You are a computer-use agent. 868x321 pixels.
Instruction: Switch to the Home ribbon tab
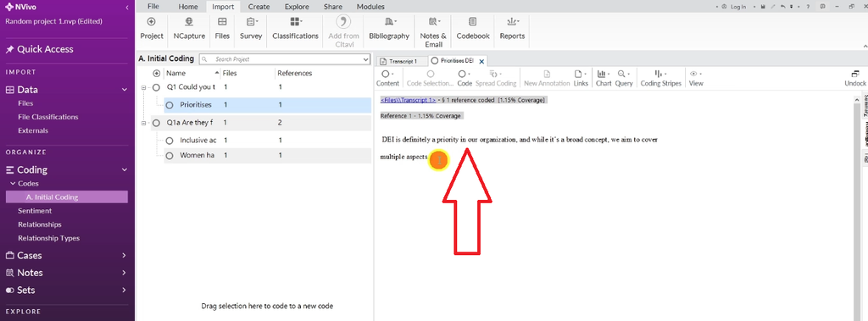click(188, 7)
